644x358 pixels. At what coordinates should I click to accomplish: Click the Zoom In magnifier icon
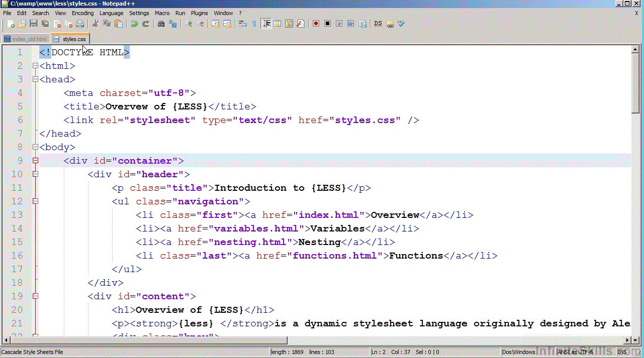point(189,24)
